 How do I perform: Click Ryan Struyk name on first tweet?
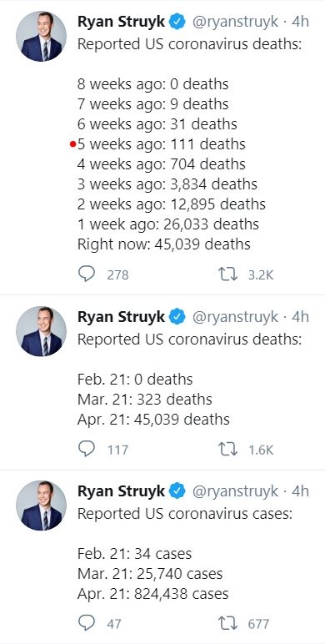tap(121, 22)
